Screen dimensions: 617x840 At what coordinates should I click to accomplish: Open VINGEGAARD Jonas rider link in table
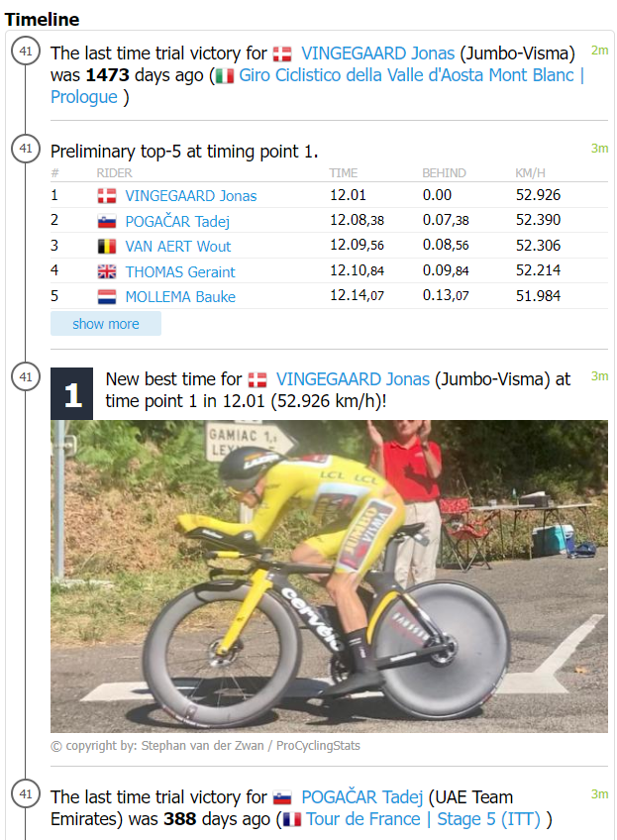pyautogui.click(x=190, y=196)
